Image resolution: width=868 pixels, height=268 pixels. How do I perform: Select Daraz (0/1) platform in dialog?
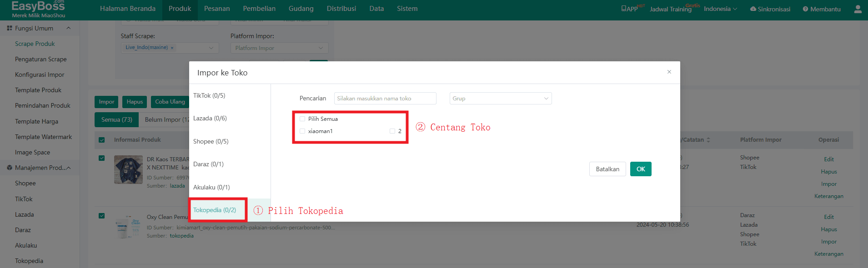tap(208, 164)
